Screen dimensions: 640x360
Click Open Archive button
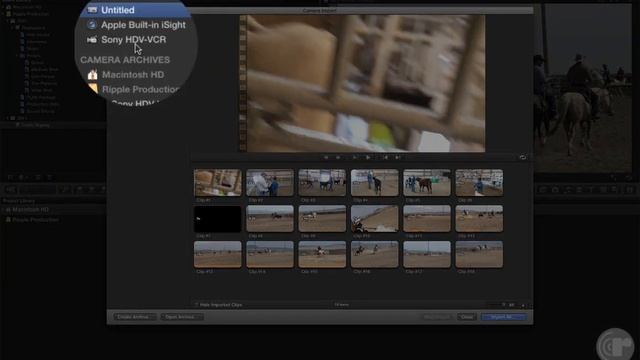click(x=182, y=317)
